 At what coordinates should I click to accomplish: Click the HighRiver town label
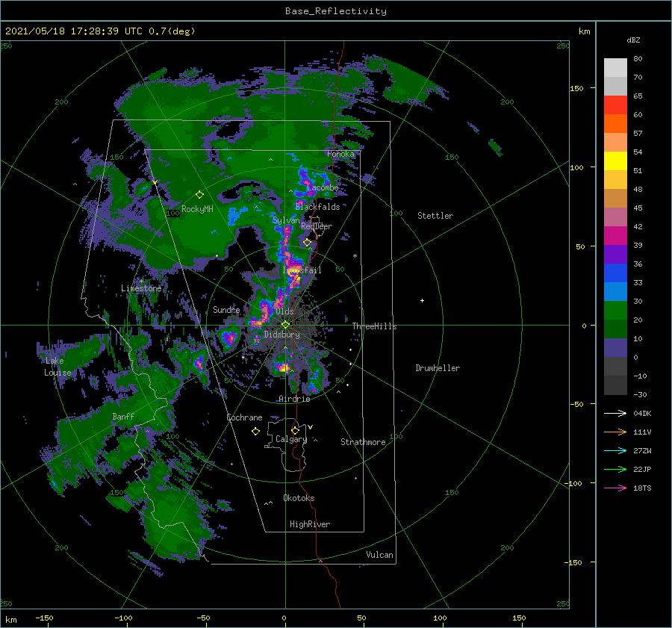click(x=310, y=524)
